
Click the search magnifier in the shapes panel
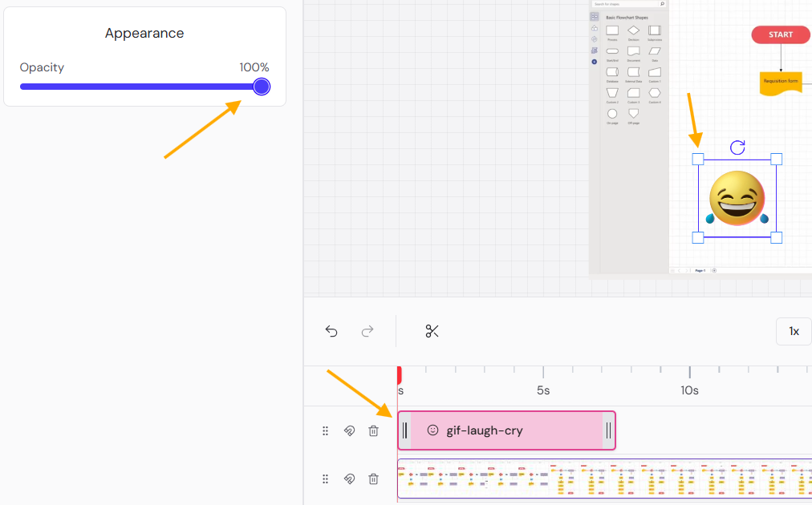[662, 3]
